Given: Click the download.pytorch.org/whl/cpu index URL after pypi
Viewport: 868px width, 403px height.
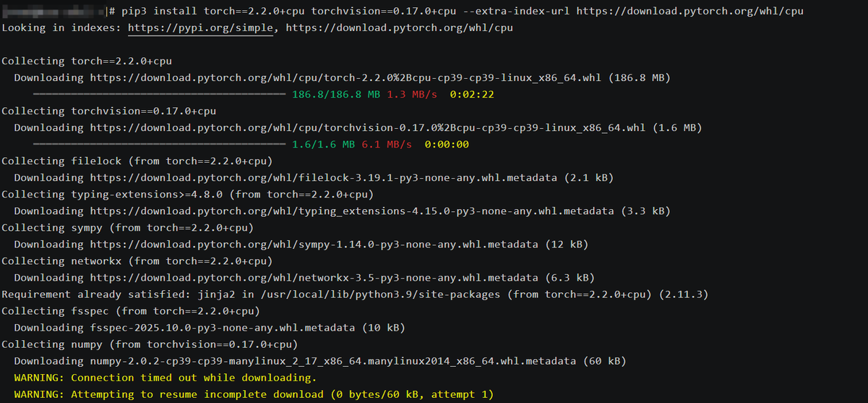Looking at the screenshot, I should [x=400, y=27].
